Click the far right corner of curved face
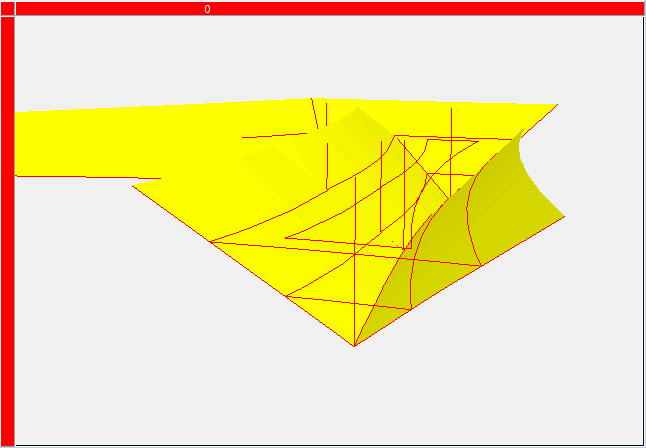646x448 pixels. tap(564, 216)
